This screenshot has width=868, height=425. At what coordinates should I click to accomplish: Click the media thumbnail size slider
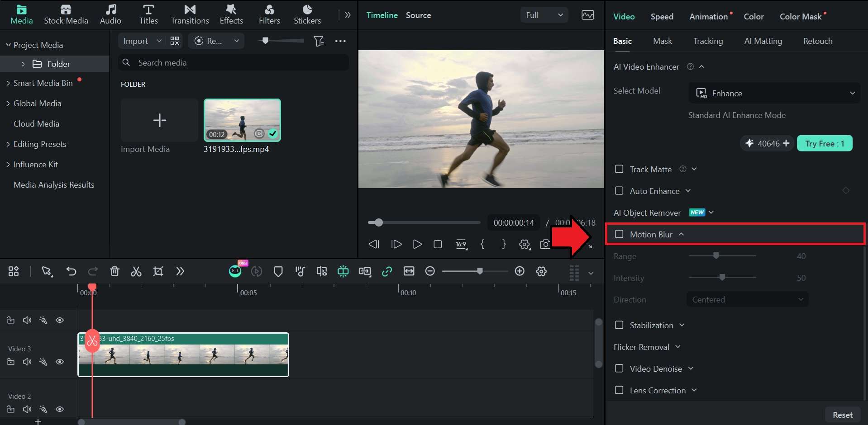pyautogui.click(x=281, y=41)
